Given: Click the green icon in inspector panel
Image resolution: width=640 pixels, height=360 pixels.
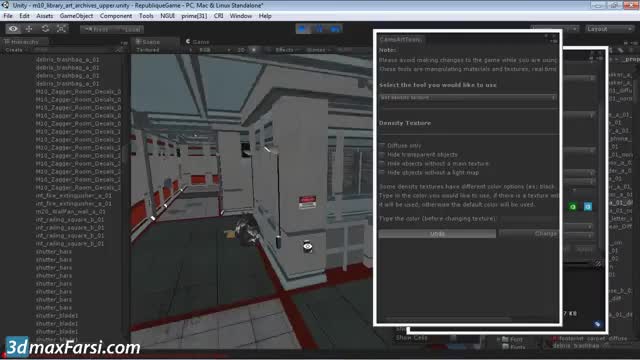Looking at the screenshot, I should point(573,207).
